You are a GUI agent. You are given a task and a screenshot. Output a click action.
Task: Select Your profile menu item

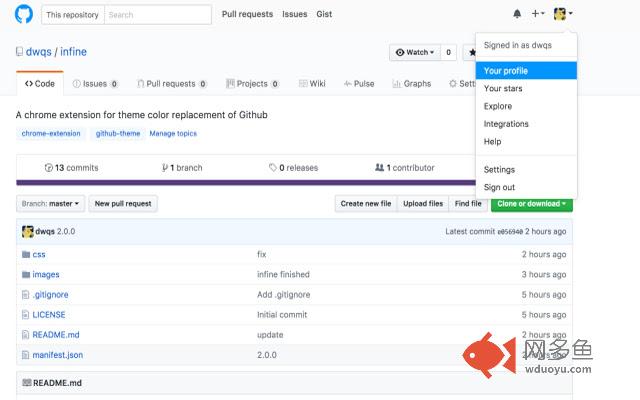[526, 71]
